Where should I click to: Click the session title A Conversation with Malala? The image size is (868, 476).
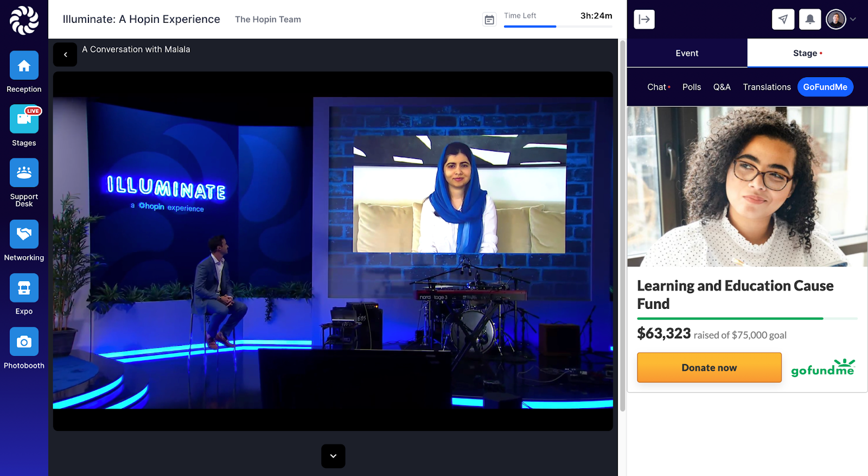pos(136,49)
